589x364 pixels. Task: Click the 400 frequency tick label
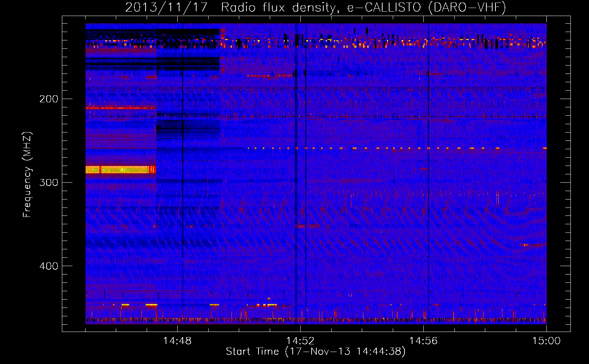pyautogui.click(x=49, y=266)
